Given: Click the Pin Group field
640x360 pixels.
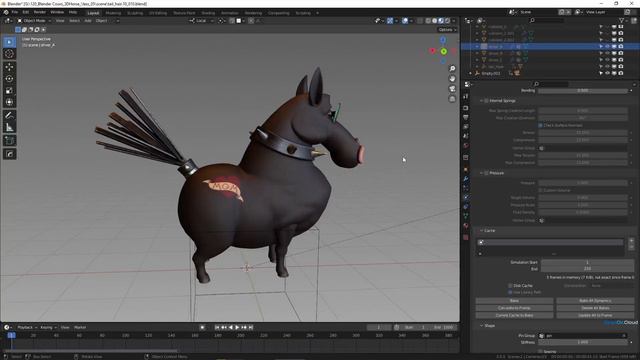Looking at the screenshot, I should pyautogui.click(x=582, y=336).
